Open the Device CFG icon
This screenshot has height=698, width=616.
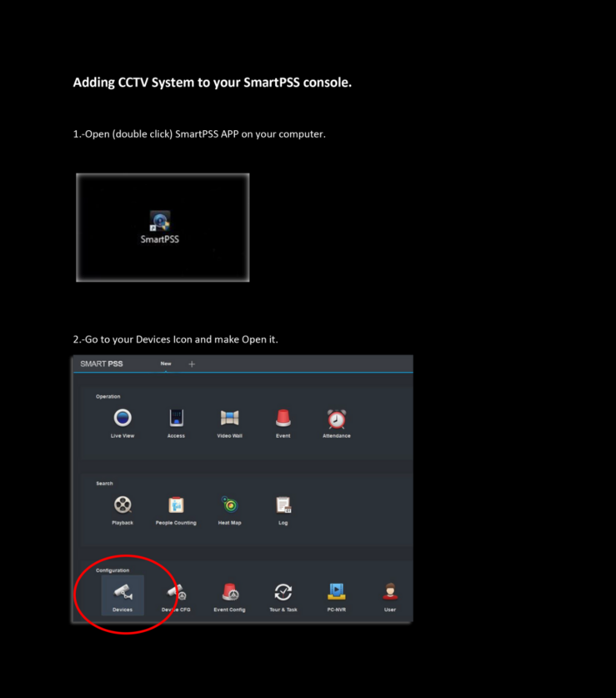176,592
